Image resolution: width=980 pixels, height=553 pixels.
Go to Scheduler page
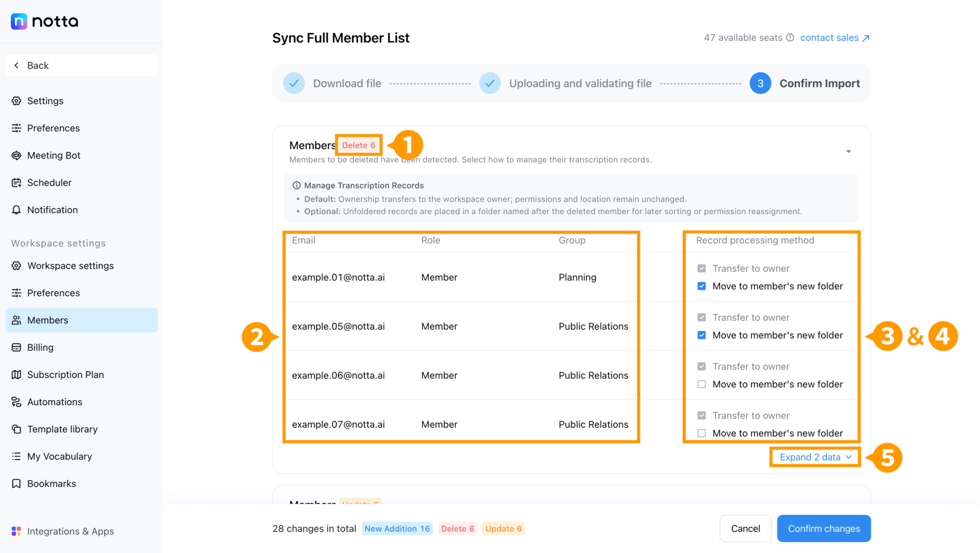[x=82, y=183]
